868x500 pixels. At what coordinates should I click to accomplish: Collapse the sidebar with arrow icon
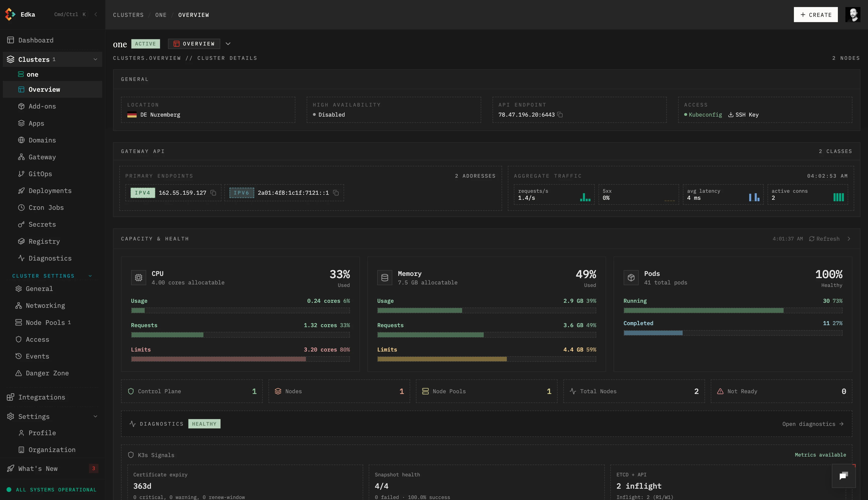tap(96, 14)
